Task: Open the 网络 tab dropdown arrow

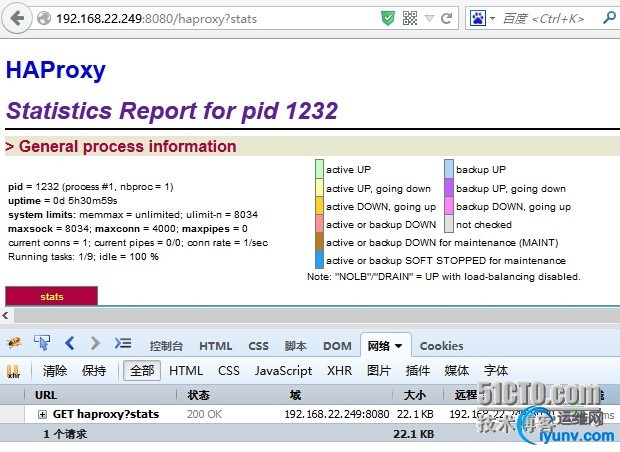Action: click(399, 346)
